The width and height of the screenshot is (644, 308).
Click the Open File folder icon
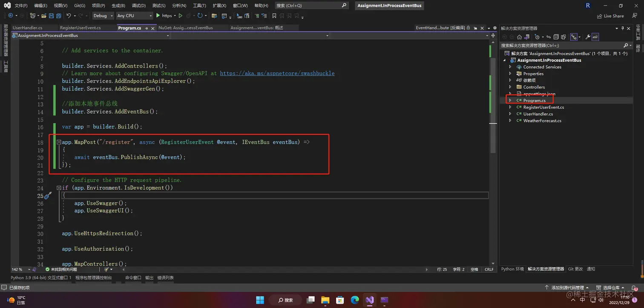coord(44,16)
